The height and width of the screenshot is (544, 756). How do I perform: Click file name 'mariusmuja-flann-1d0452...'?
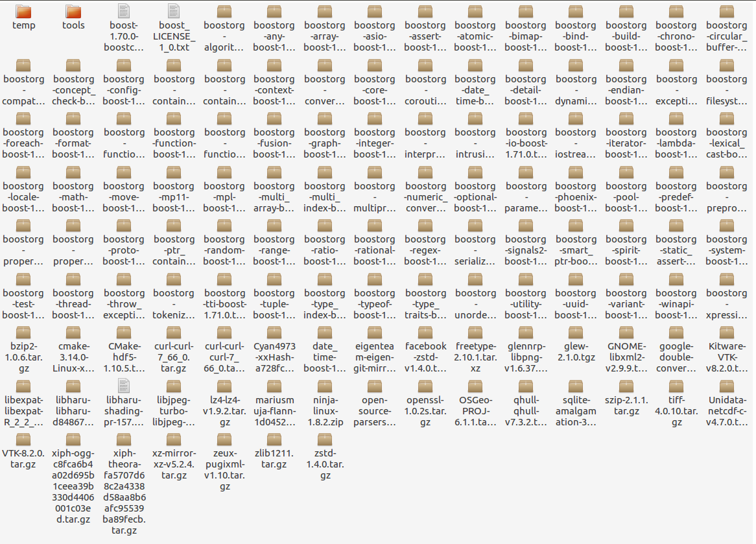pos(274,411)
